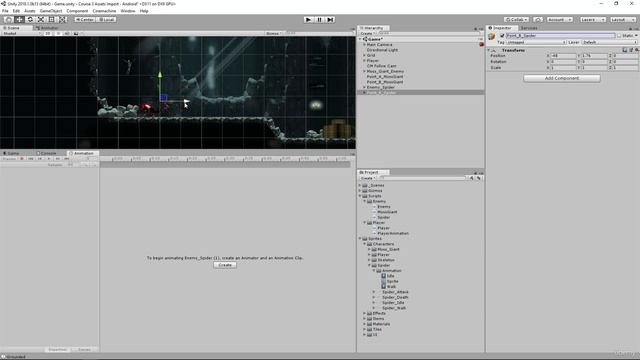Open the GameObject menu
The width and height of the screenshot is (640, 360).
[51, 11]
